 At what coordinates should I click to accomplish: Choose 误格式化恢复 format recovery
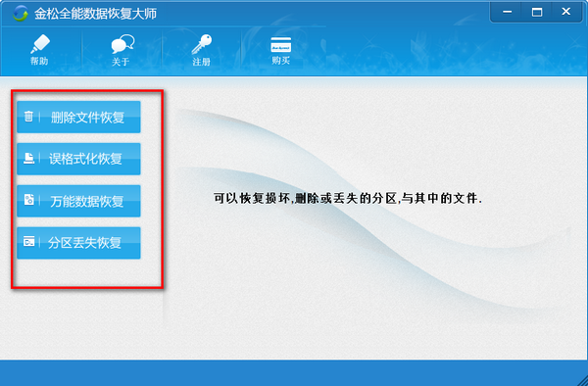pos(78,159)
